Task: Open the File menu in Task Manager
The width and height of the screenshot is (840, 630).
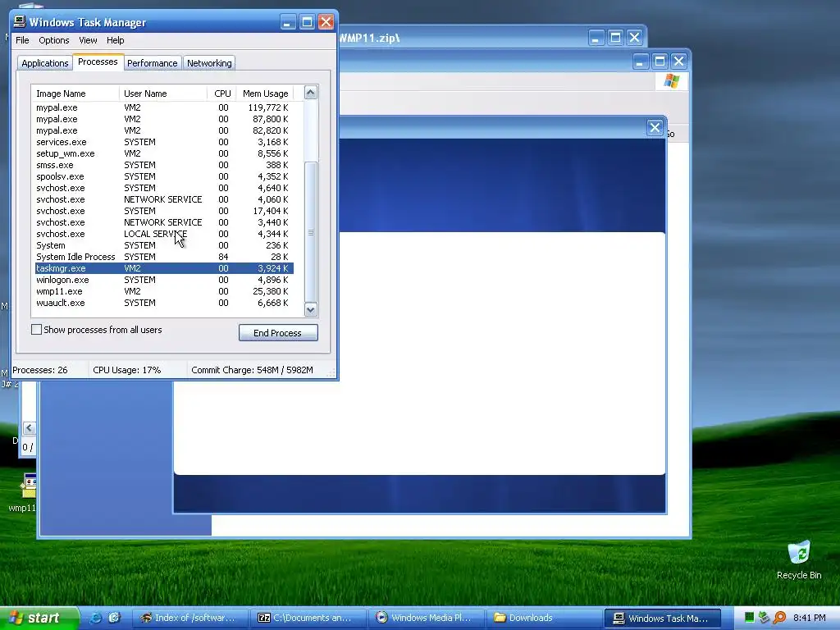Action: pyautogui.click(x=22, y=40)
